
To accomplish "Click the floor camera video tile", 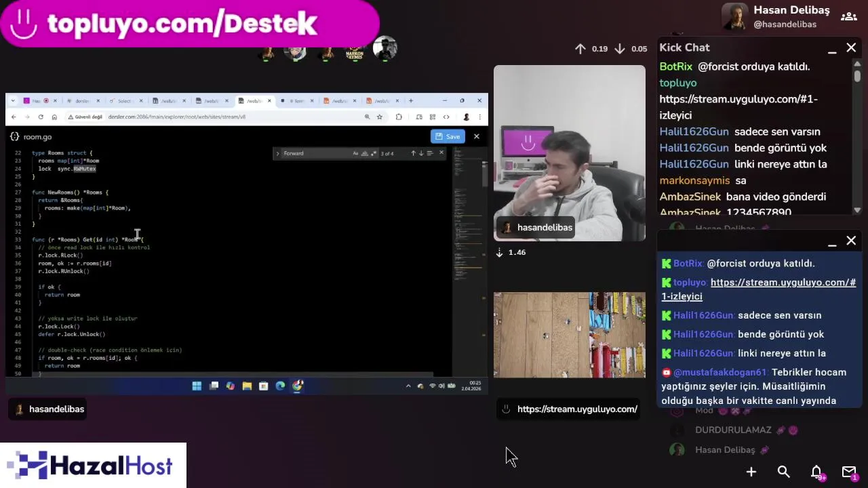I will coord(570,335).
